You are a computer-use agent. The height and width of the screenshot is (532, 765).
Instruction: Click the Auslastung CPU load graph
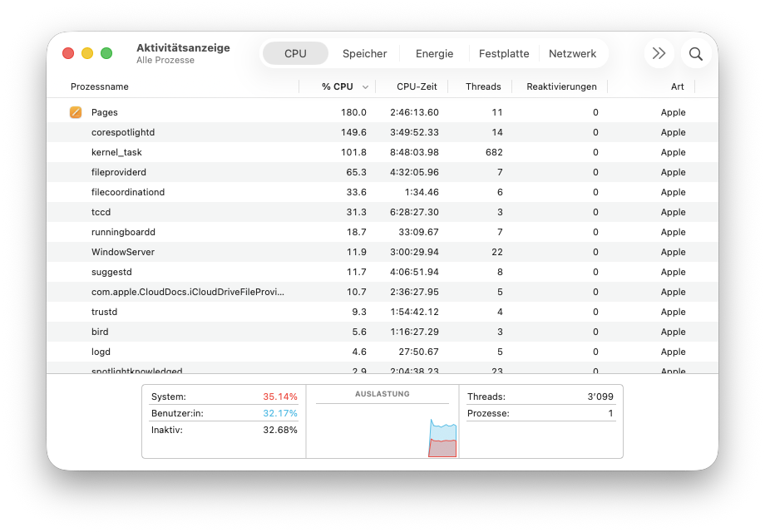click(x=382, y=431)
